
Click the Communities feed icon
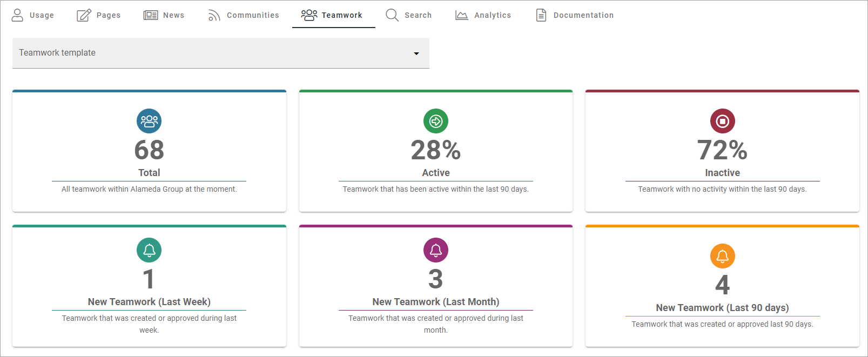[214, 15]
